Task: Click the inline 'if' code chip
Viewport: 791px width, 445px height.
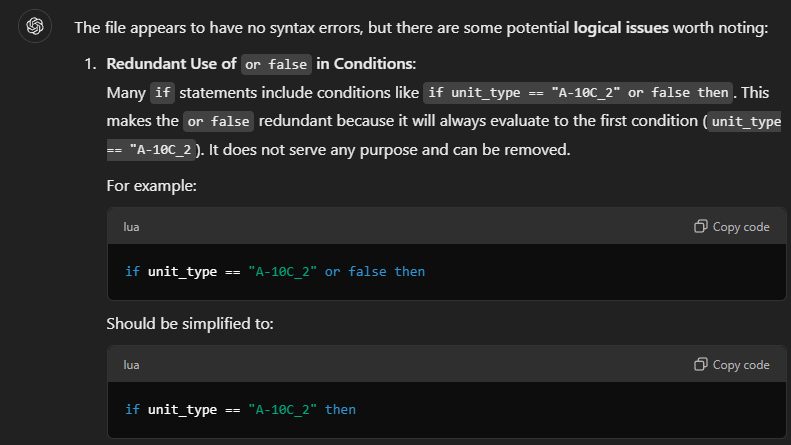Action: point(162,93)
